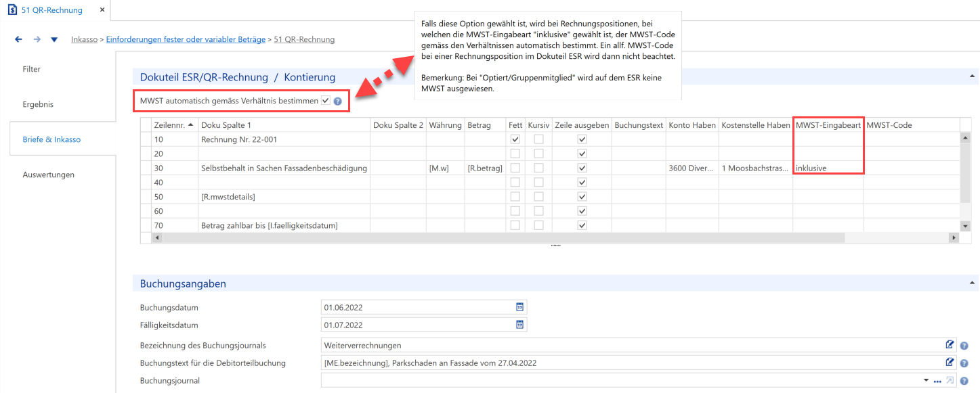Viewport: 980px width, 393px height.
Task: Click 'Betrag zahlbar bis [I.faelligkeitsdatum]' cell
Action: click(284, 225)
